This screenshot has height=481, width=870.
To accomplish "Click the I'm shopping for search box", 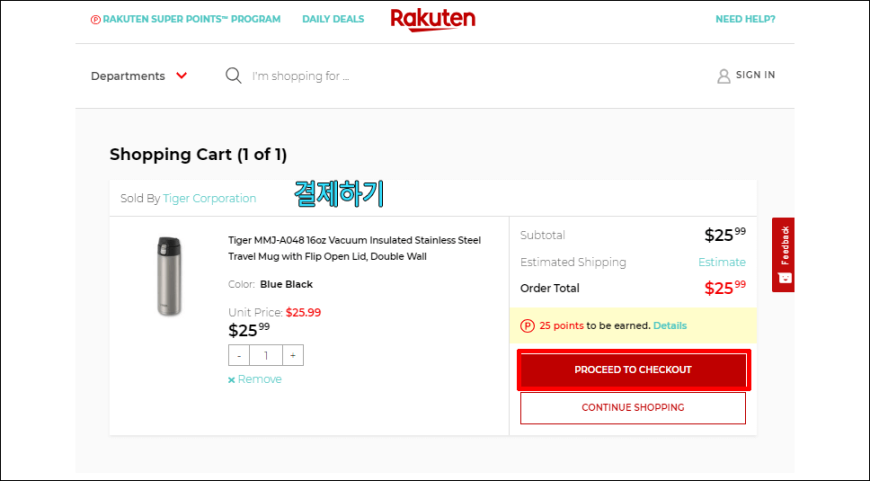I will pos(400,76).
